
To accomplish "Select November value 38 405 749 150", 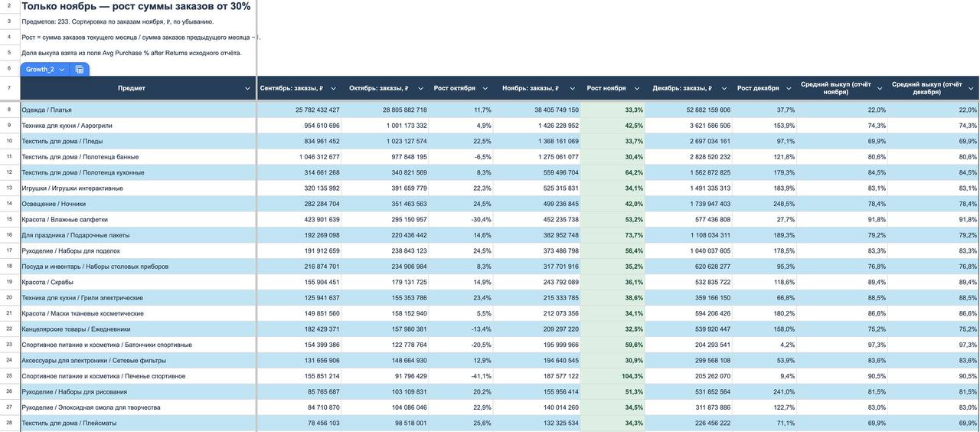I will (537, 110).
